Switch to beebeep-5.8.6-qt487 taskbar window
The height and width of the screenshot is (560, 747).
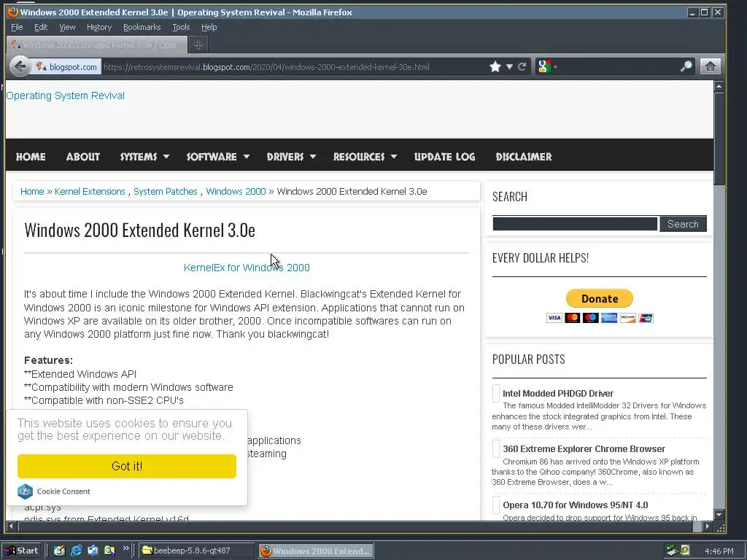coord(197,551)
